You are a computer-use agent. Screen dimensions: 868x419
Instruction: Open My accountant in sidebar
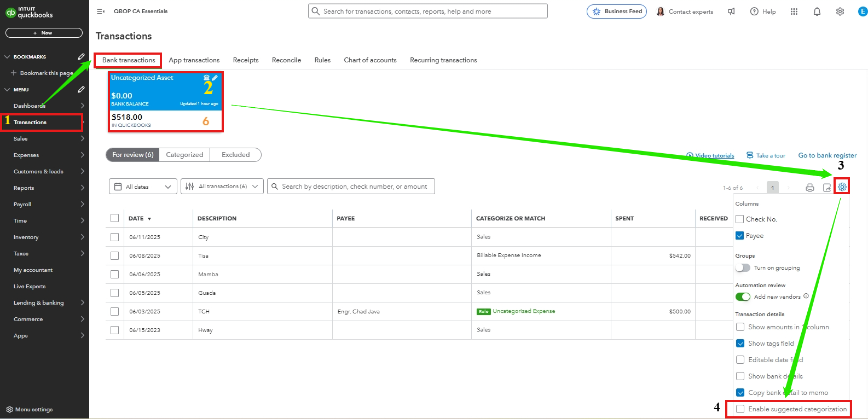click(x=33, y=270)
